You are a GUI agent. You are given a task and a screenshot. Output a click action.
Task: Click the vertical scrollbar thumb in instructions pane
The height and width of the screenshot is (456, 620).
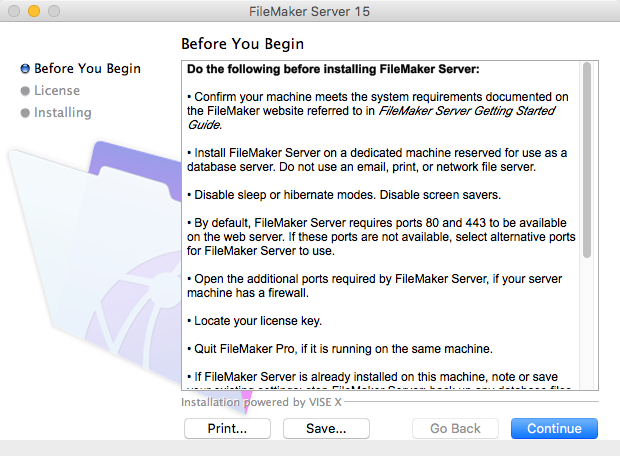[x=587, y=160]
